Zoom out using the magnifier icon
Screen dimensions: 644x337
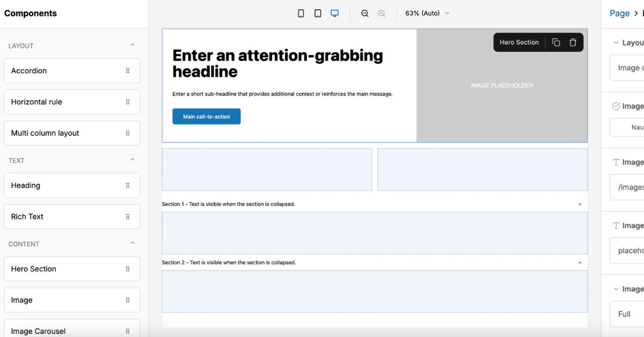(x=365, y=13)
